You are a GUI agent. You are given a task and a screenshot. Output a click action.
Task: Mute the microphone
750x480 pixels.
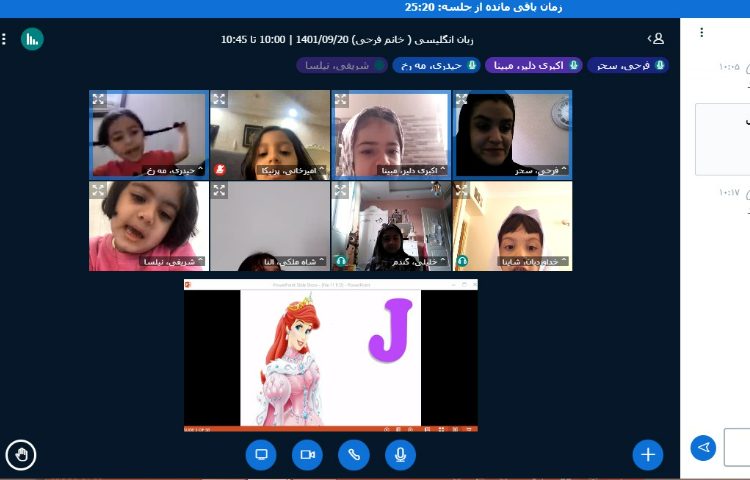(x=400, y=455)
